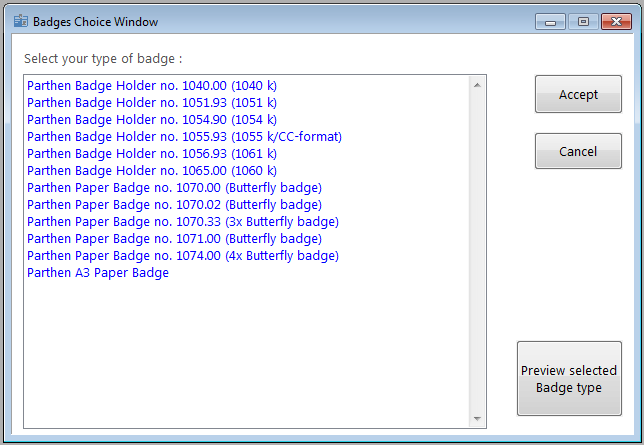Close the Badges Choice Window
The image size is (644, 445).
click(x=616, y=22)
